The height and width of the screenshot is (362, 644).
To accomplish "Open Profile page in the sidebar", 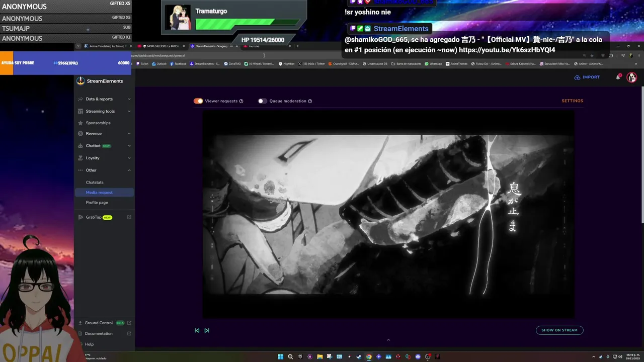I will click(x=97, y=203).
